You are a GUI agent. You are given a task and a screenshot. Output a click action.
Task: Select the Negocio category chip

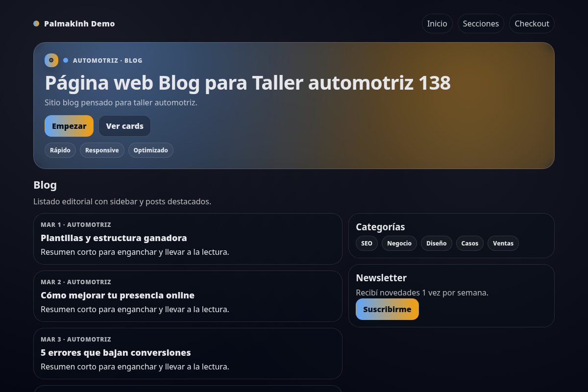point(399,243)
